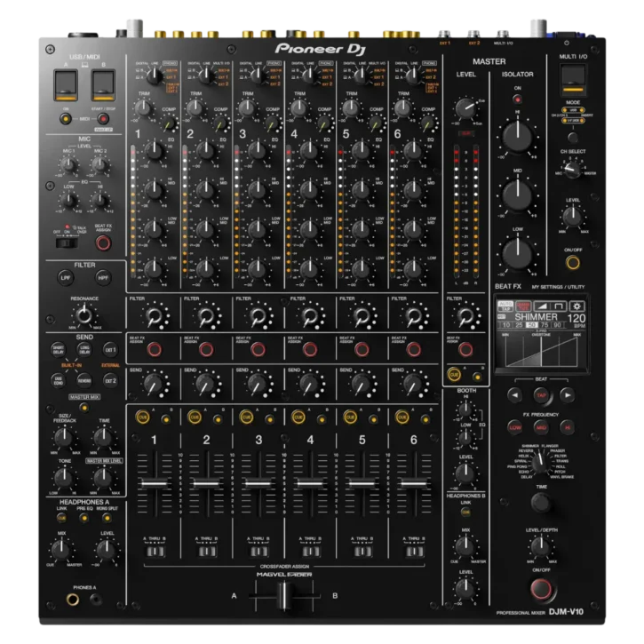Click channel 6 crossfader assign A/THRU/B switch
This screenshot has width=644, height=644.
[x=415, y=552]
